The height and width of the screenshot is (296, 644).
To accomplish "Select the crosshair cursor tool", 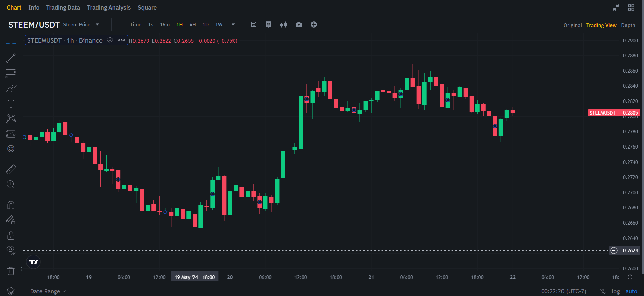I will [x=11, y=43].
